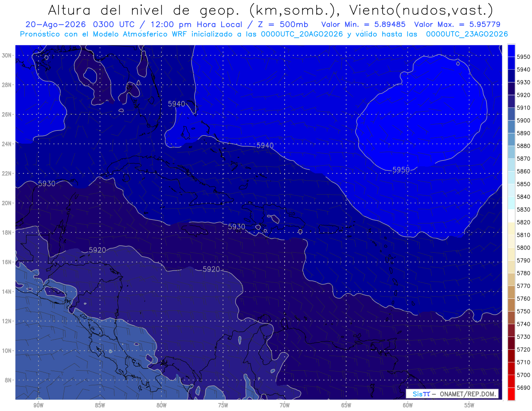Image resolution: width=532 pixels, height=411 pixels.
Task: Click the 12N latitude axis label
Action: point(8,321)
